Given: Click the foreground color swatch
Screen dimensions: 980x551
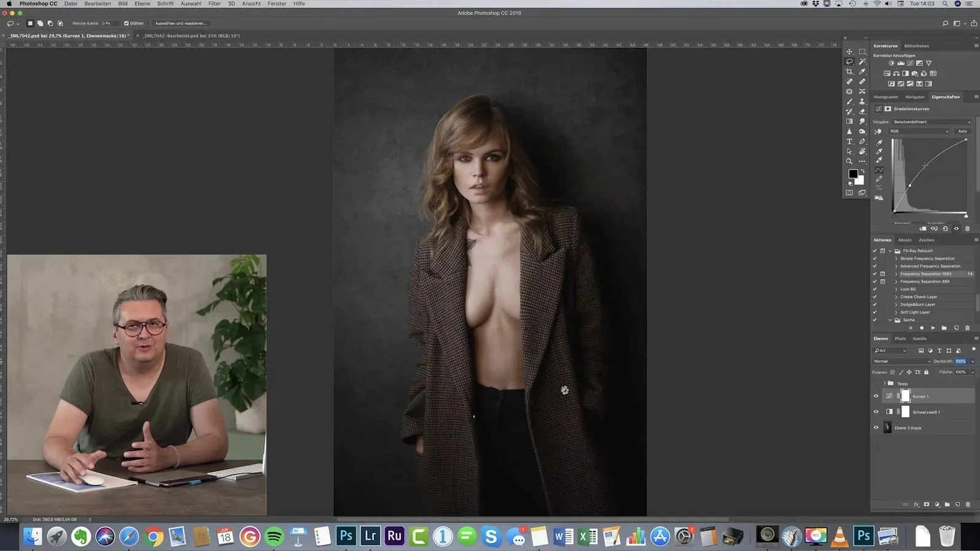Looking at the screenshot, I should click(x=852, y=174).
